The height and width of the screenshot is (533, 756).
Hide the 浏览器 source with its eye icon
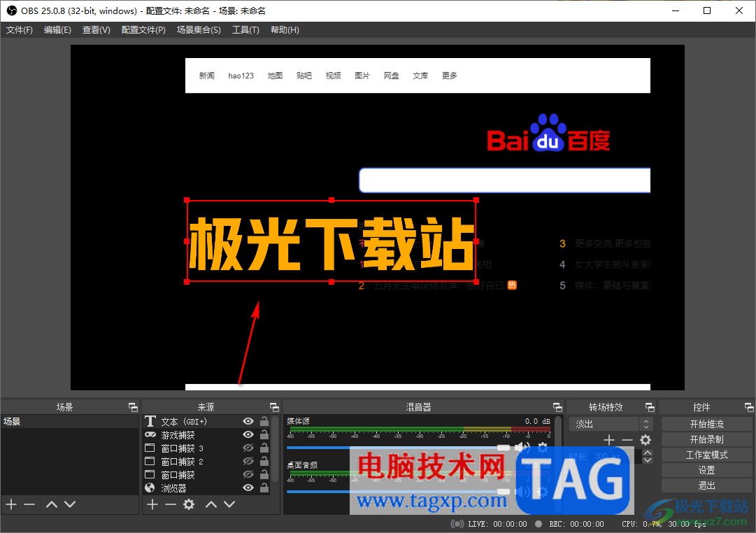248,488
